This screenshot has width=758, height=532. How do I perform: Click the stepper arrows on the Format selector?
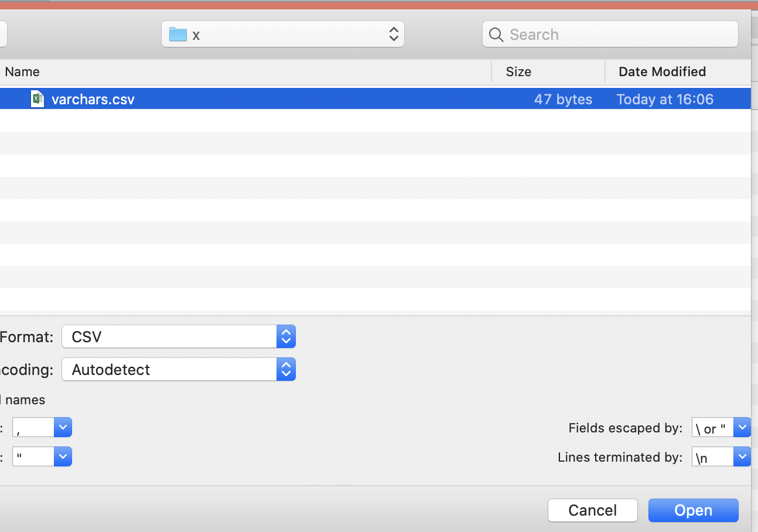tap(286, 336)
